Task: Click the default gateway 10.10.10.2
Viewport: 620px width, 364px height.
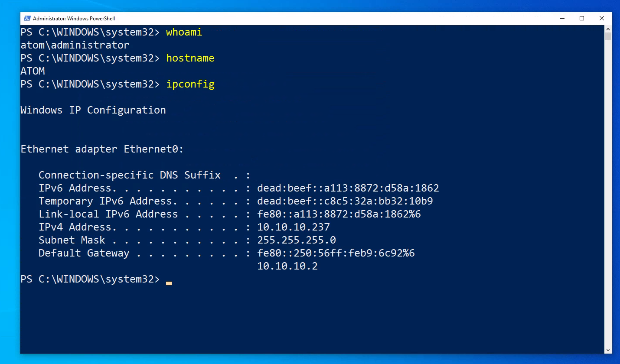Action: pyautogui.click(x=287, y=266)
